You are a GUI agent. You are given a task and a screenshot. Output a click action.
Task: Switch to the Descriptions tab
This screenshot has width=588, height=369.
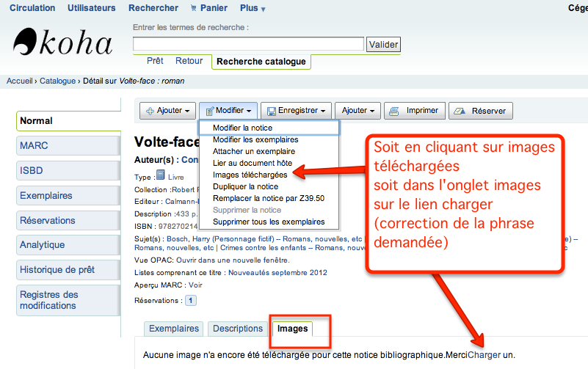click(x=238, y=329)
